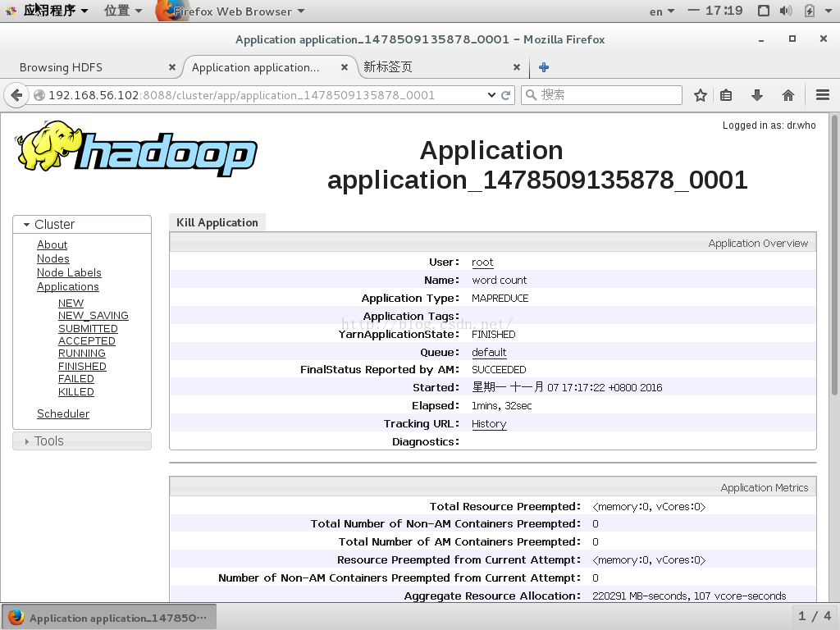Click the SUCCEEDED final status value
Viewport: 840px width, 630px height.
click(x=499, y=370)
